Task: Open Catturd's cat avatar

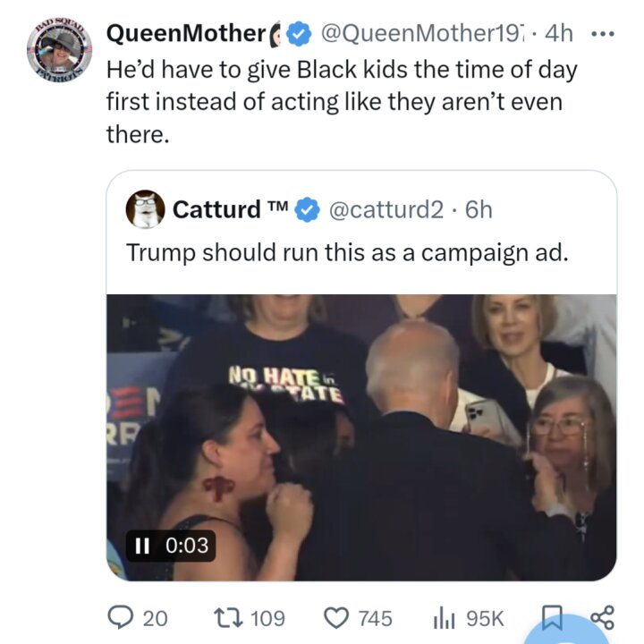Action: (x=145, y=209)
